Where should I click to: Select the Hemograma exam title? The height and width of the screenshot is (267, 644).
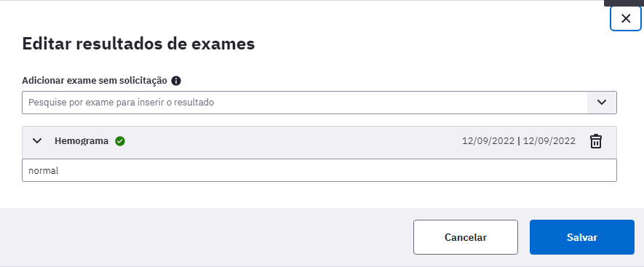(x=82, y=141)
